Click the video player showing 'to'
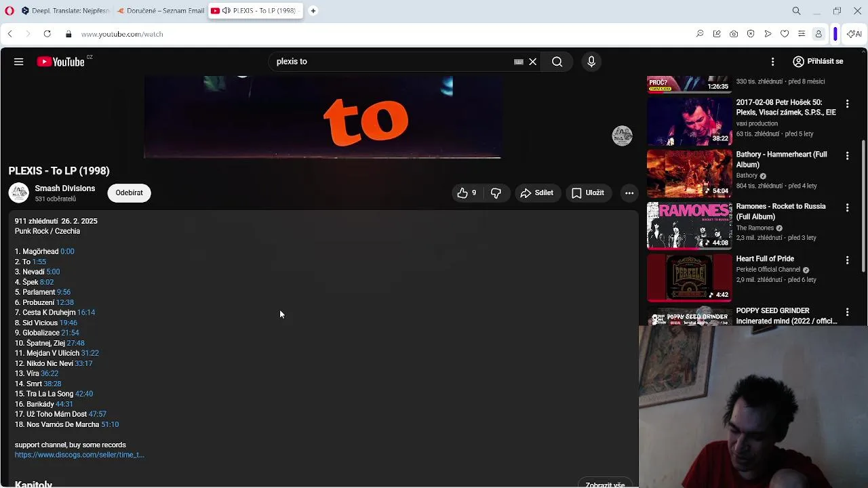868x488 pixels. 322,117
